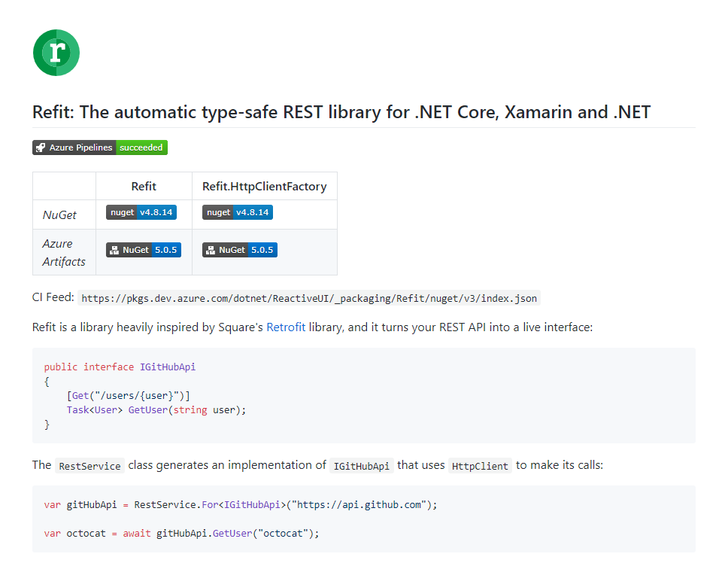The height and width of the screenshot is (566, 728).
Task: Click the Get("/users/{user}") attribute line
Action: click(128, 395)
